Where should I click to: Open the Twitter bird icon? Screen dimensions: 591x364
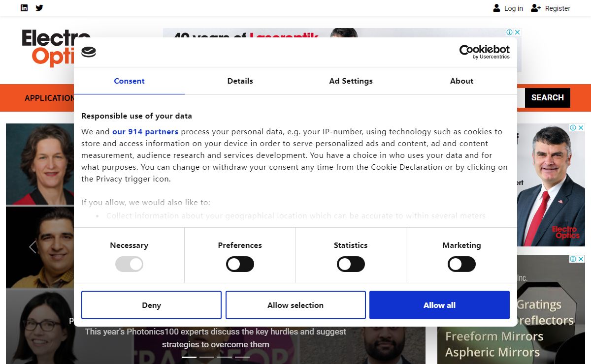click(x=39, y=8)
